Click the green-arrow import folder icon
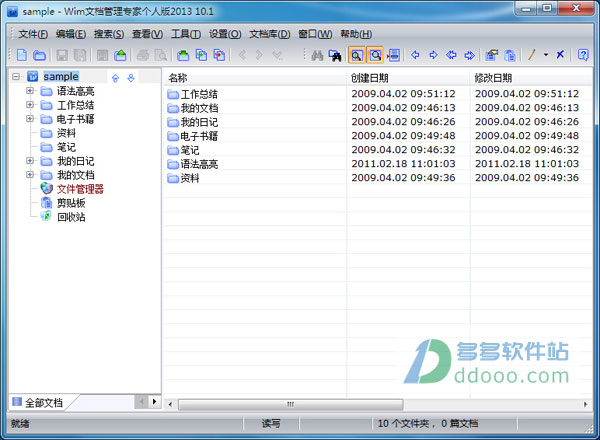The image size is (600, 440). [183, 55]
